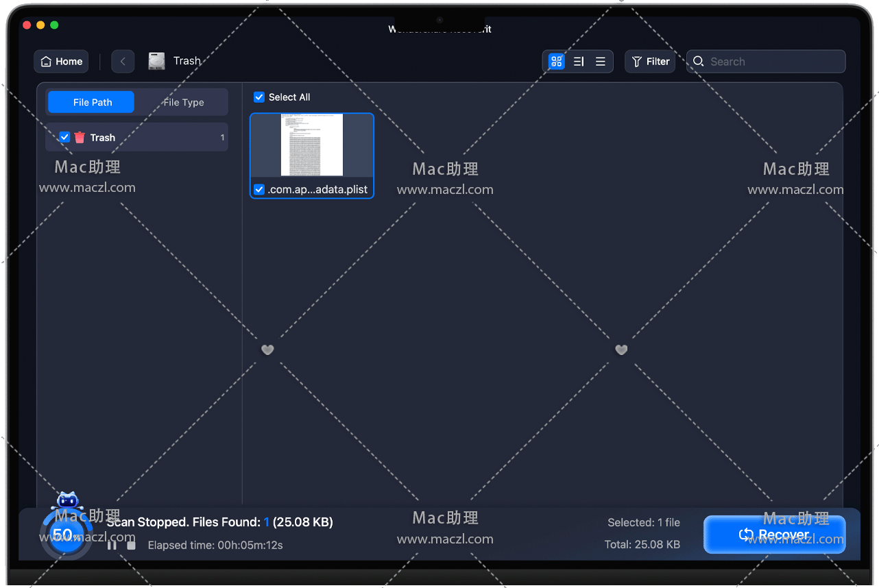Switch to detail list view

coord(579,62)
